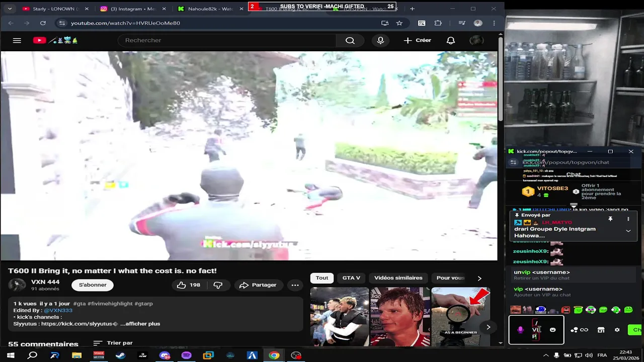Screen dimensions: 644x362
Task: Show next filter chips with the arrow
Action: click(x=479, y=278)
